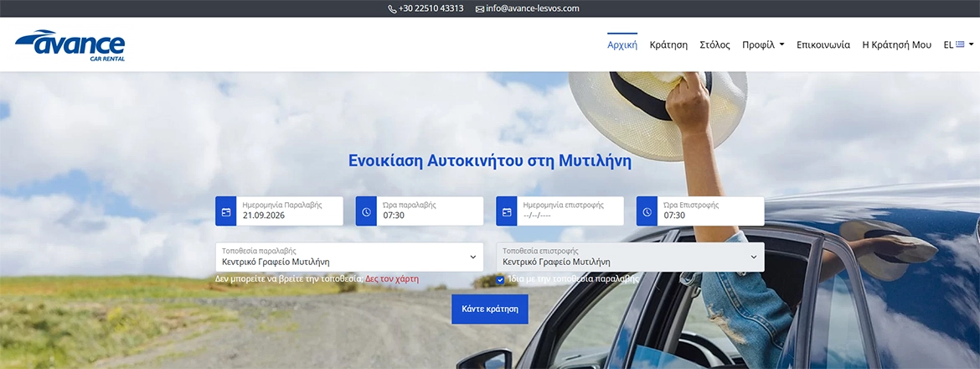Open the Επικοινωνία page
This screenshot has height=369, width=980.
coord(823,45)
